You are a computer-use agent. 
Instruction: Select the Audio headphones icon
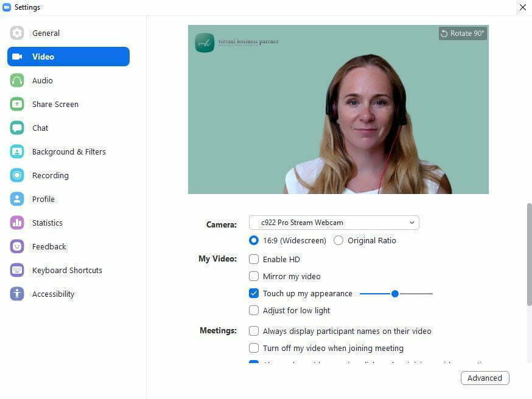point(17,80)
